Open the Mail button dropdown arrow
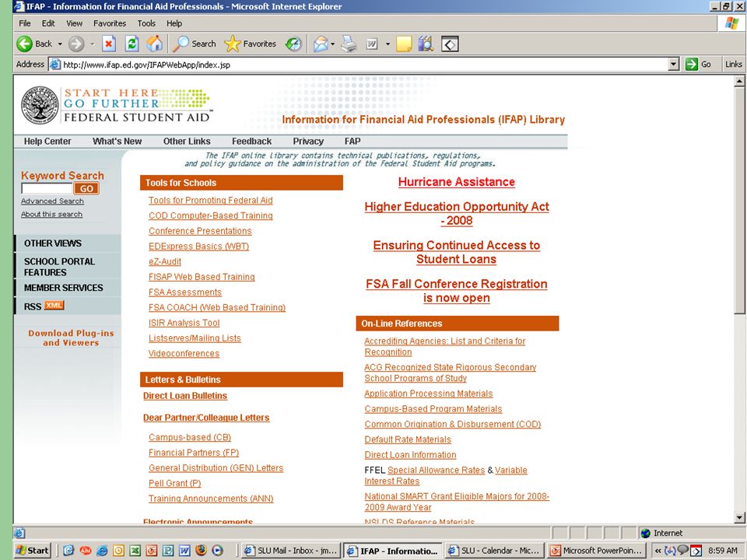This screenshot has height=560, width=747. (x=332, y=44)
